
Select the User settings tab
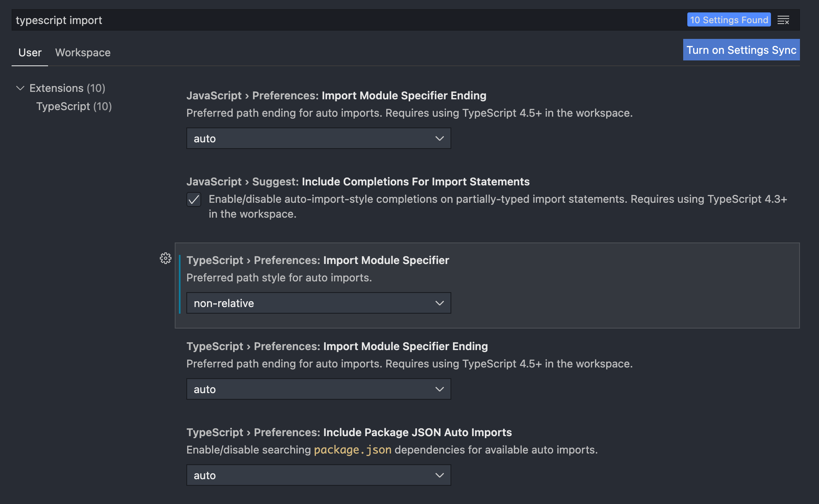pos(30,53)
